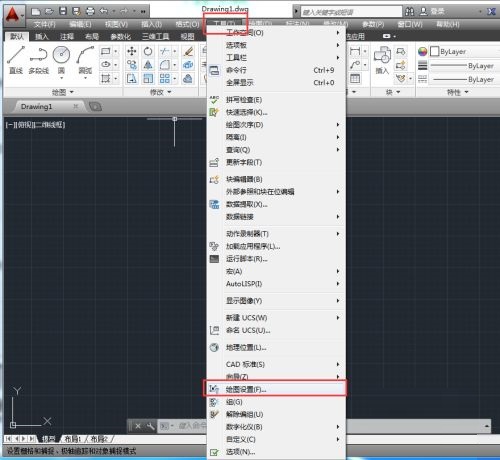
Task: Click the Save quick access icon
Action: pos(63,12)
